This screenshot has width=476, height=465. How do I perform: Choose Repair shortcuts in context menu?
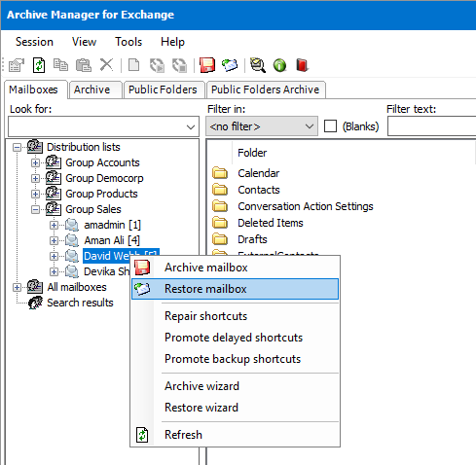tap(236, 316)
